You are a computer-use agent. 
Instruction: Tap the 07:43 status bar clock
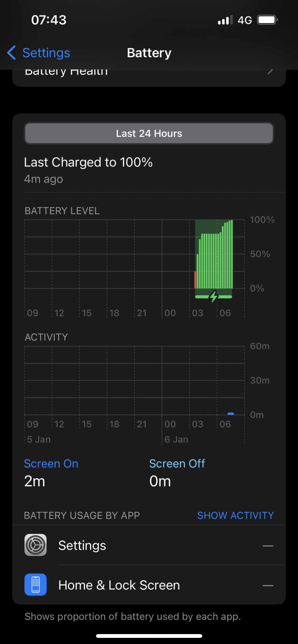(x=49, y=20)
